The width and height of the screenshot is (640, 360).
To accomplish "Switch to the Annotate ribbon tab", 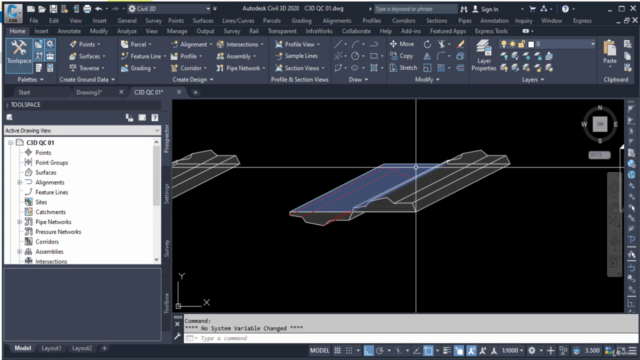I will (x=69, y=31).
